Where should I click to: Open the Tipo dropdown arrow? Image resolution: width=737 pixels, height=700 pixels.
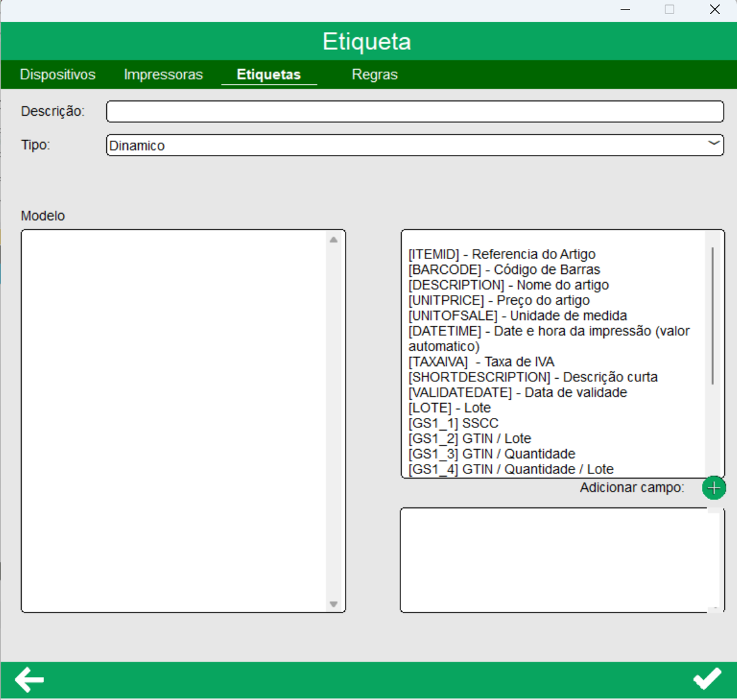click(713, 143)
